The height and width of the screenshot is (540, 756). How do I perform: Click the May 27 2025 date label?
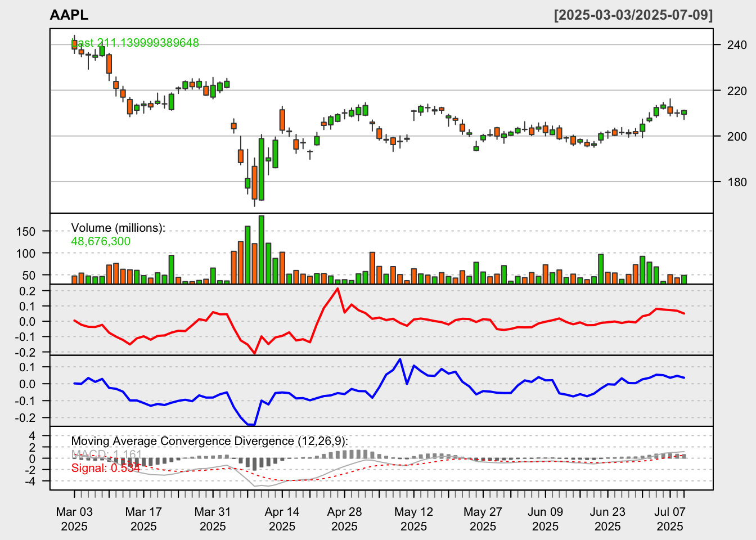[x=483, y=519]
